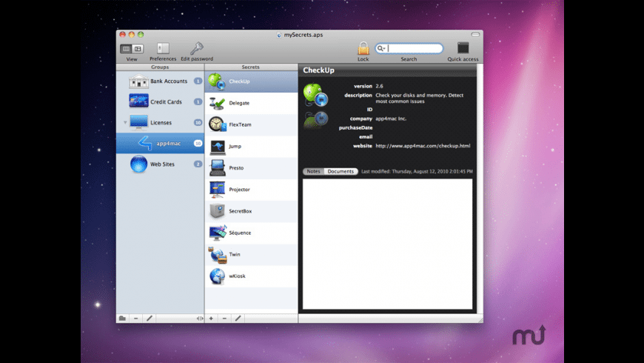Image resolution: width=644 pixels, height=363 pixels.
Task: Collapse the Licenses group disclosure triangle
Action: [x=124, y=122]
